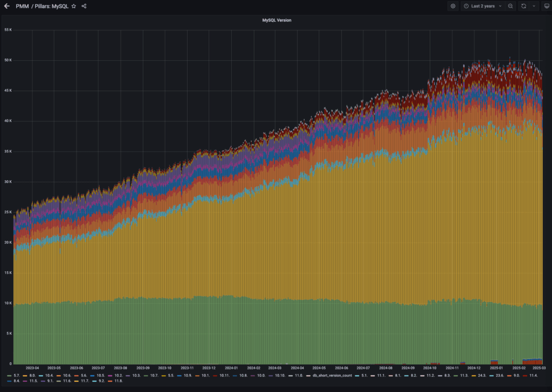Click the 8.4 legend color swatch

9,381
